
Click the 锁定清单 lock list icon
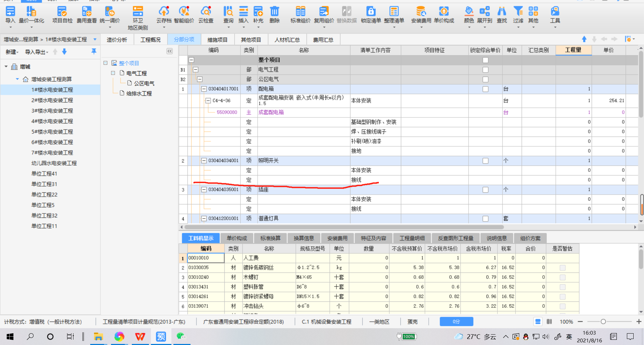[371, 15]
